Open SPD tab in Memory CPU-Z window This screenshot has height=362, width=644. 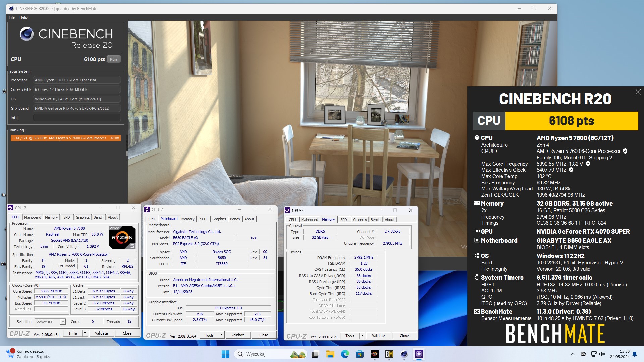pyautogui.click(x=344, y=220)
